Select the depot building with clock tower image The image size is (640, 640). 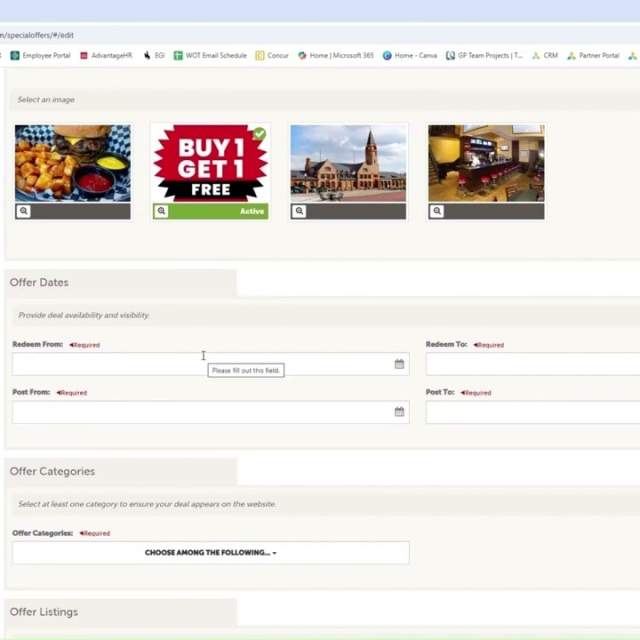pos(348,163)
